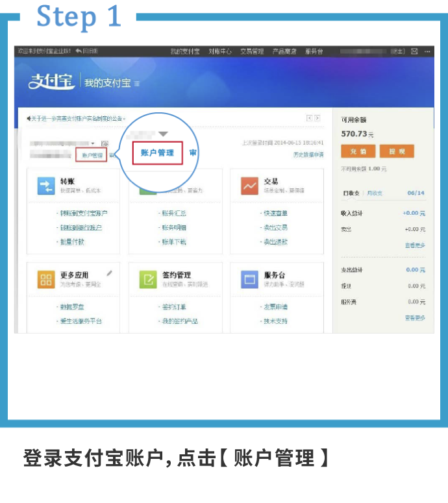Open 我的支付宝 in top navigation
This screenshot has height=503, width=448.
point(185,51)
